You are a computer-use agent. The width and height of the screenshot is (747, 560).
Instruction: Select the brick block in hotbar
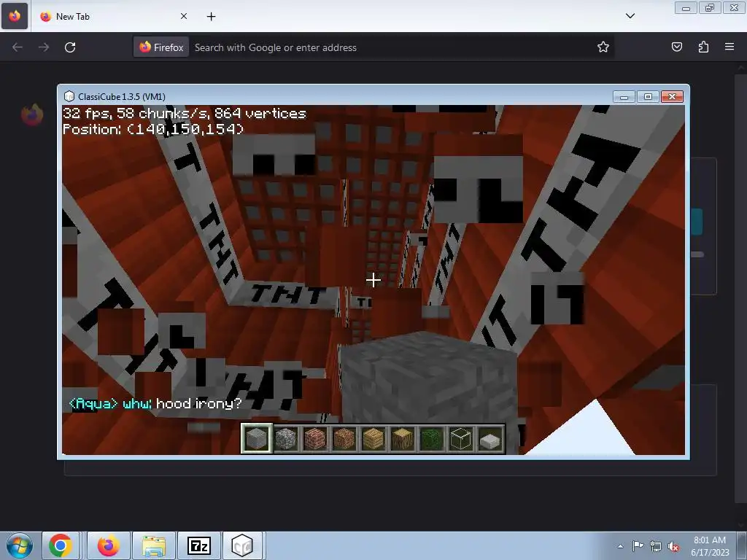[315, 438]
